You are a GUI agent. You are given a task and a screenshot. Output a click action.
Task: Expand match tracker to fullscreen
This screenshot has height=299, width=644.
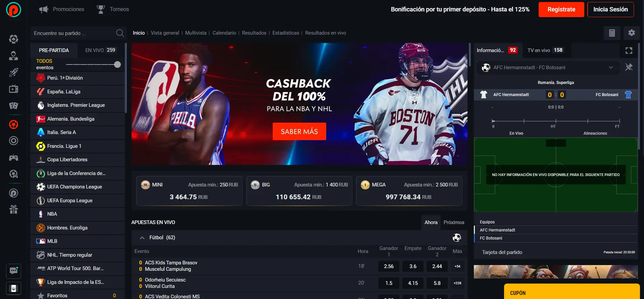tap(629, 50)
